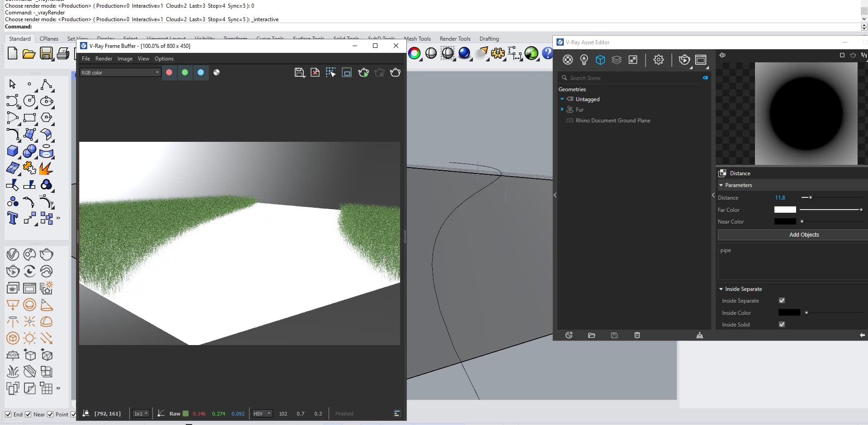The width and height of the screenshot is (868, 425).
Task: Toggle the green channel in the Frame Buffer
Action: point(185,72)
